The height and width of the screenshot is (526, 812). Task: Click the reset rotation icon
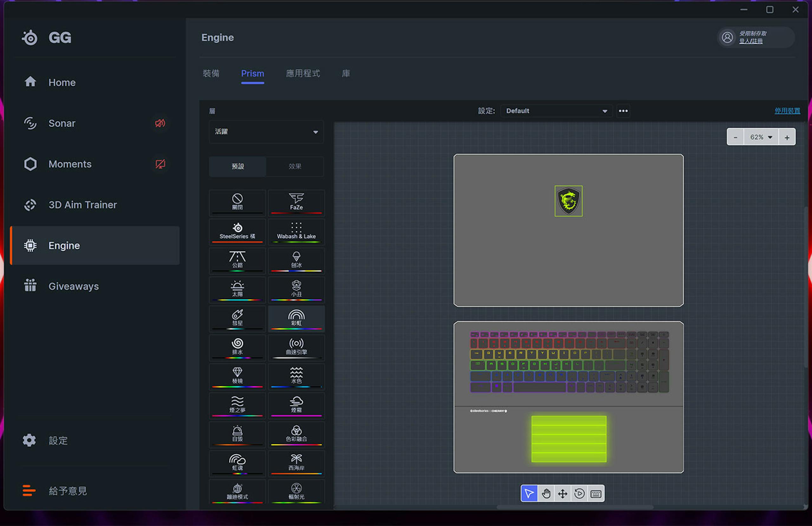coord(579,493)
